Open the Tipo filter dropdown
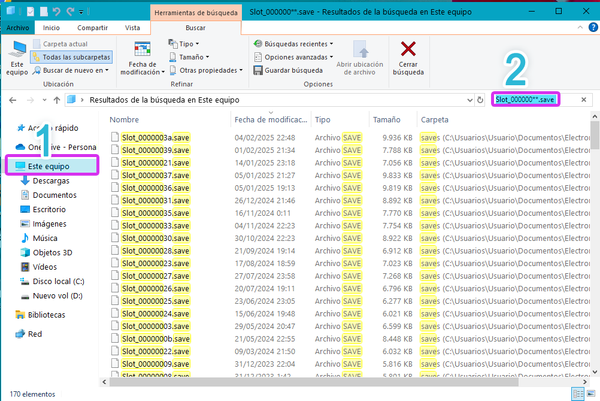600x401 pixels. (184, 44)
